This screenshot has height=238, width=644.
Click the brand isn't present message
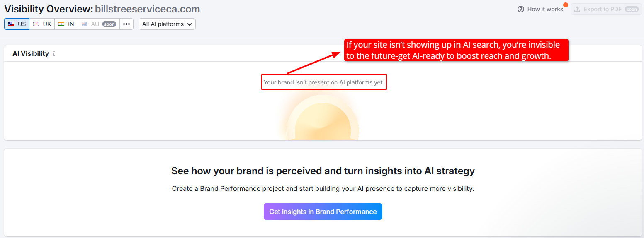tap(323, 82)
